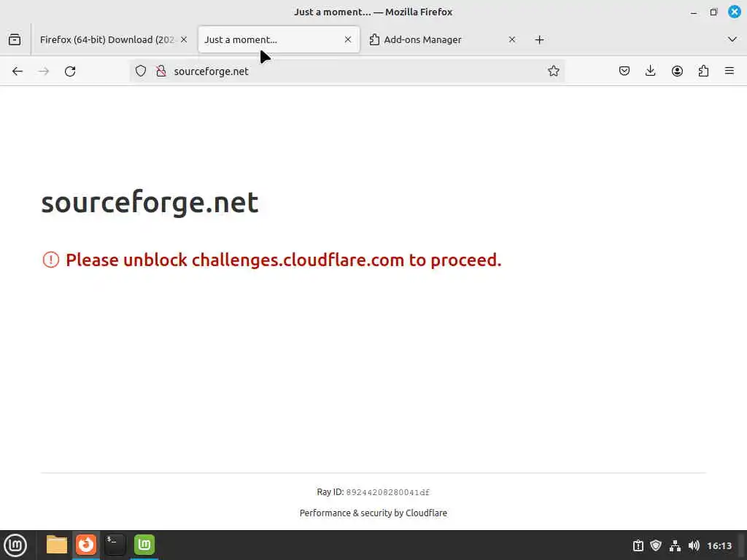Open the network connection tray icon
Screen dimensions: 747x560
[x=675, y=545]
